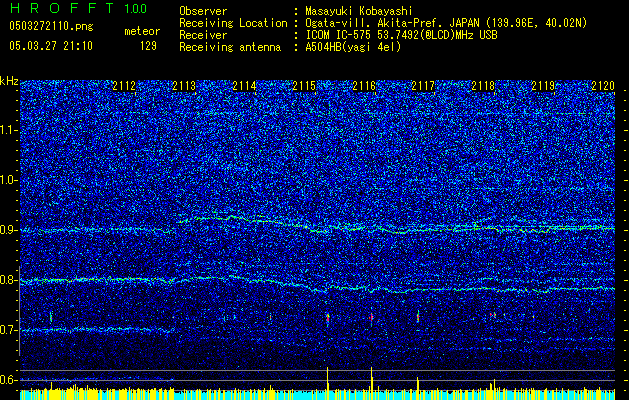This screenshot has height=400, width=629.
Task: Click the HROFFT 1.0.0 title text
Action: 78,8
